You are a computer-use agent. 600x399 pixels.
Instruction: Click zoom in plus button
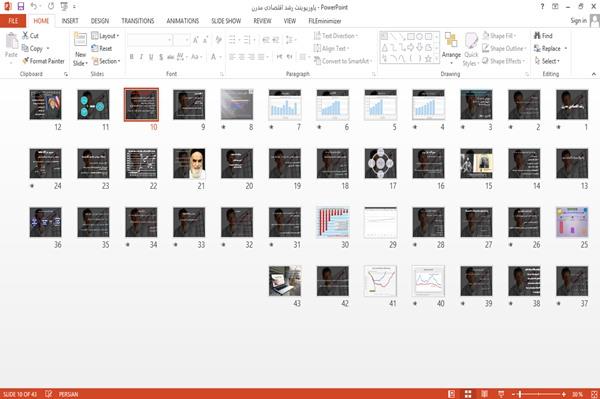tap(564, 394)
